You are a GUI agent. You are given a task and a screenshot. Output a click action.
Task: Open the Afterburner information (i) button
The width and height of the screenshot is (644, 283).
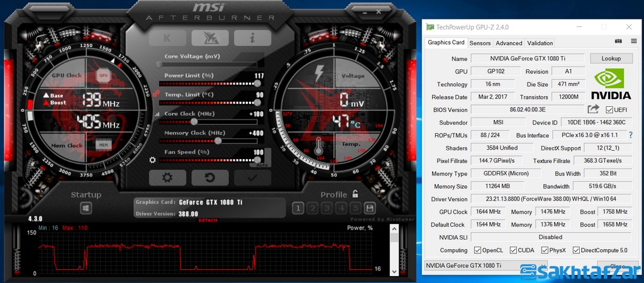coord(253,38)
